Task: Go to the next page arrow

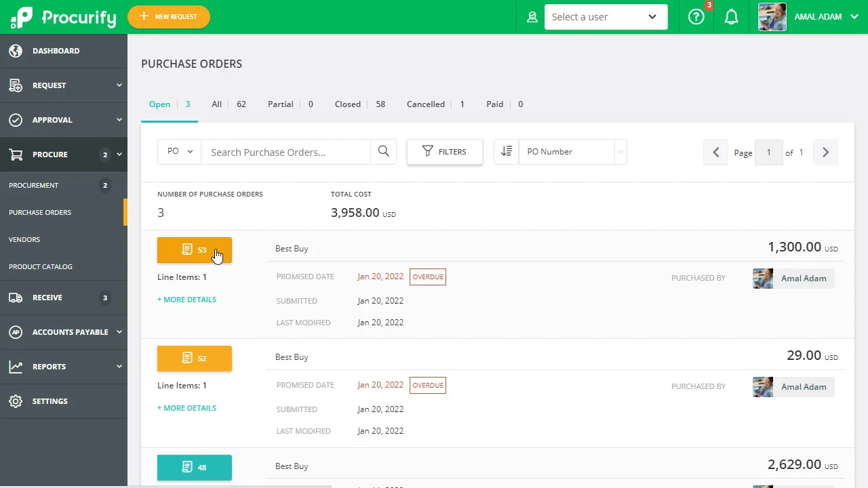Action: click(825, 152)
